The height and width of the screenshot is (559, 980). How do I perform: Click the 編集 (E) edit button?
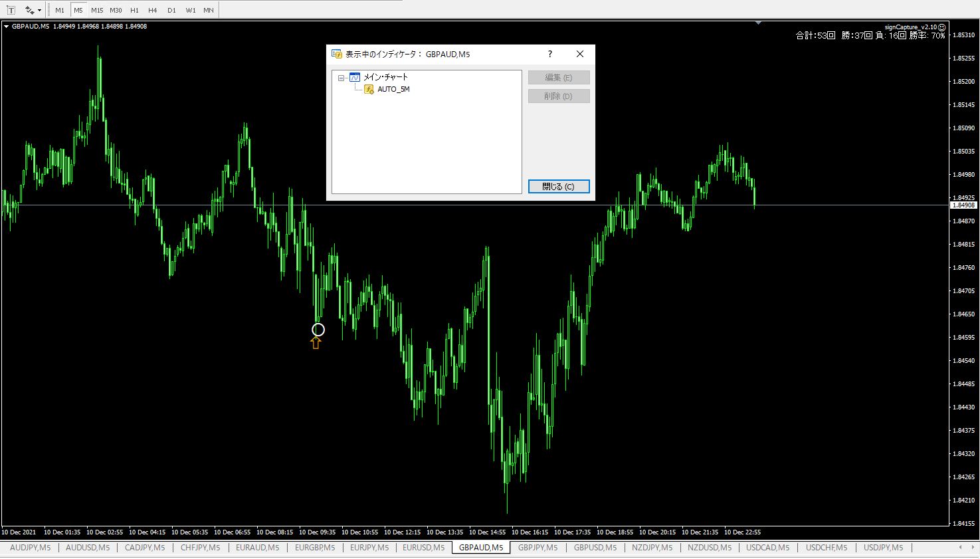pyautogui.click(x=559, y=78)
